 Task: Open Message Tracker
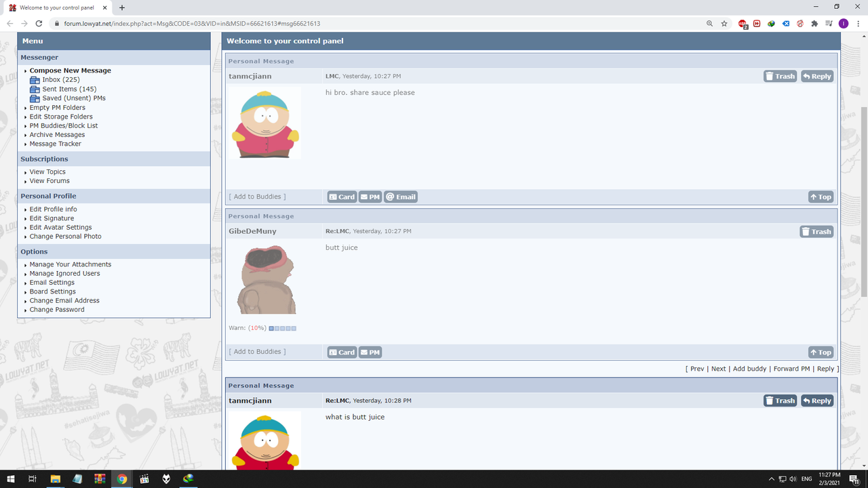pyautogui.click(x=56, y=144)
